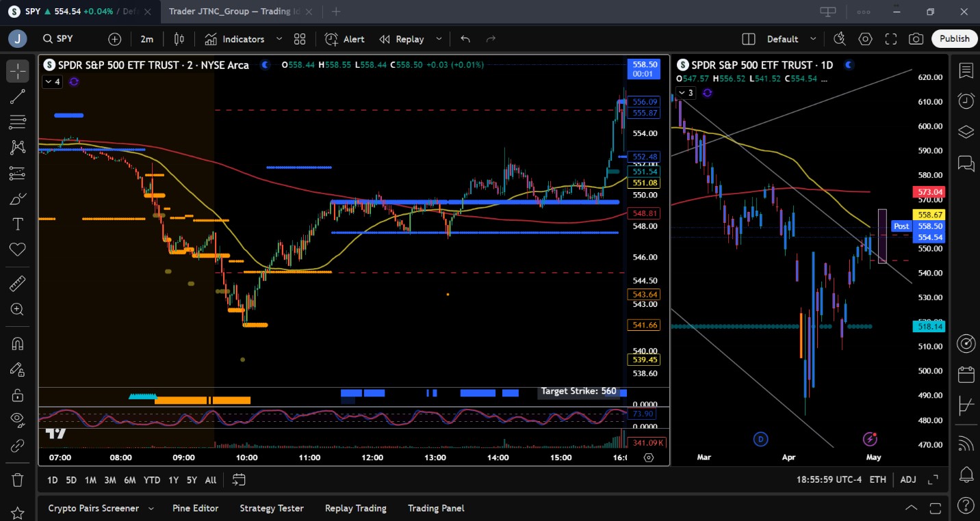Open the Trading Panel tab

(436, 508)
